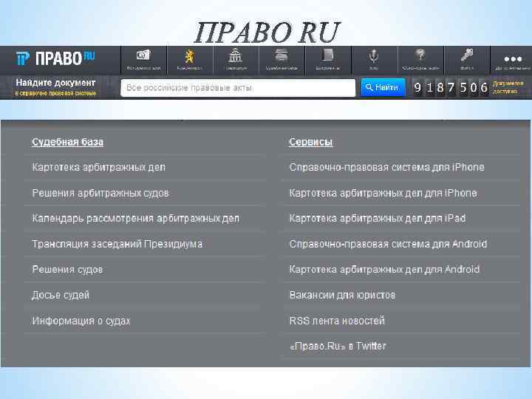Open Календарь рассмотрения арбитражных дел
The width and height of the screenshot is (532, 399).
click(x=136, y=219)
